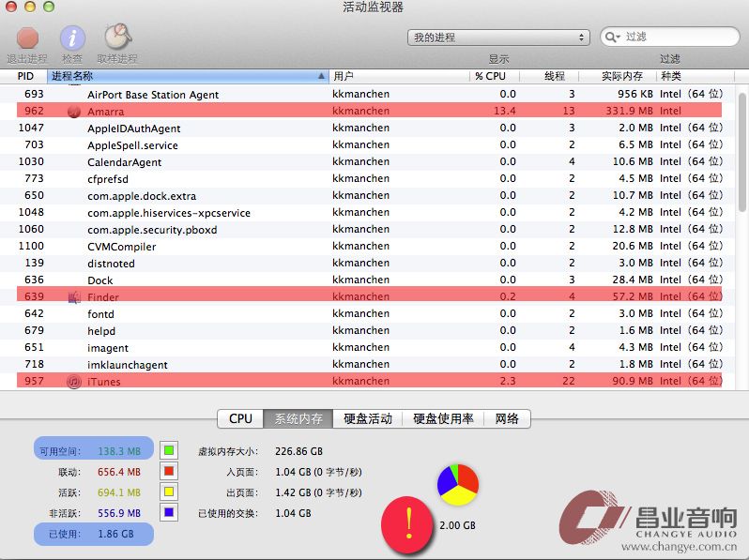Open the 硬盘活动 tab
749x560 pixels.
[x=368, y=418]
